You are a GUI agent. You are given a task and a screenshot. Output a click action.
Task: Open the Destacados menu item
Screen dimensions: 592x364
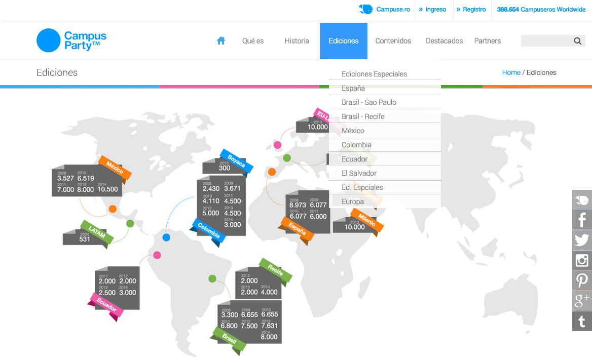click(445, 41)
